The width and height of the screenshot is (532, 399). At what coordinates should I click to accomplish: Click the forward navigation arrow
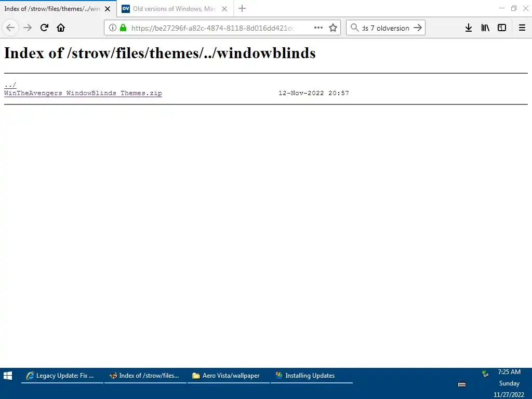point(28,28)
